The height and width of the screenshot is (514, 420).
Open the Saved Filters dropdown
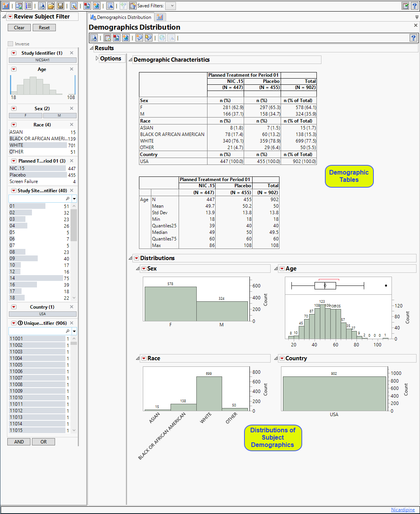(171, 6)
